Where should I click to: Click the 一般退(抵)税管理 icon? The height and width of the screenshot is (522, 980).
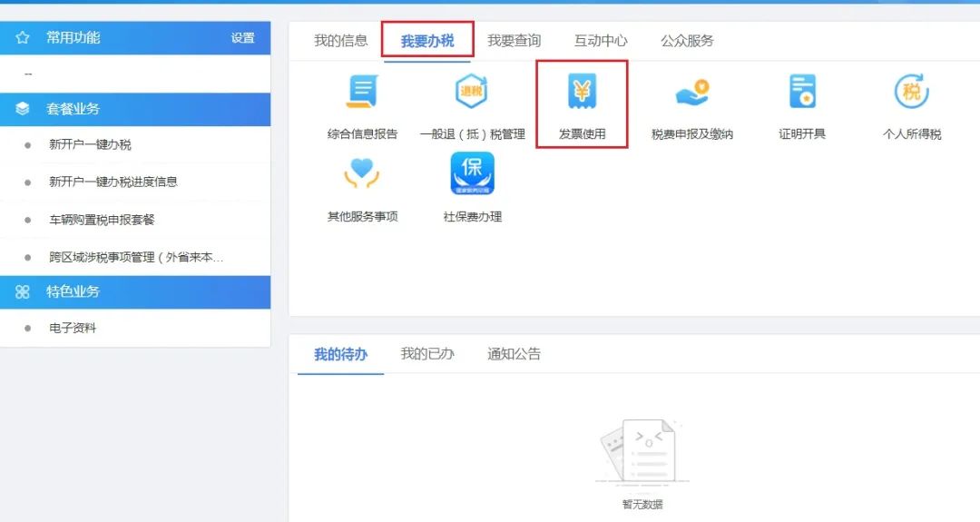coord(472,93)
